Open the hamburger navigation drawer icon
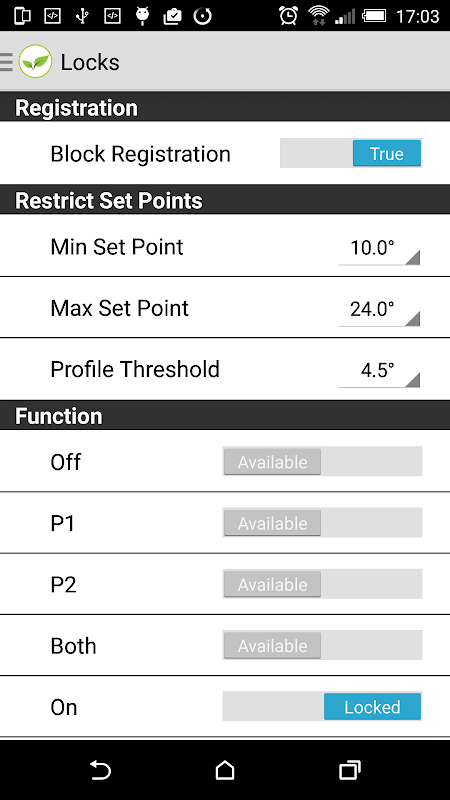The image size is (450, 800). (x=6, y=62)
